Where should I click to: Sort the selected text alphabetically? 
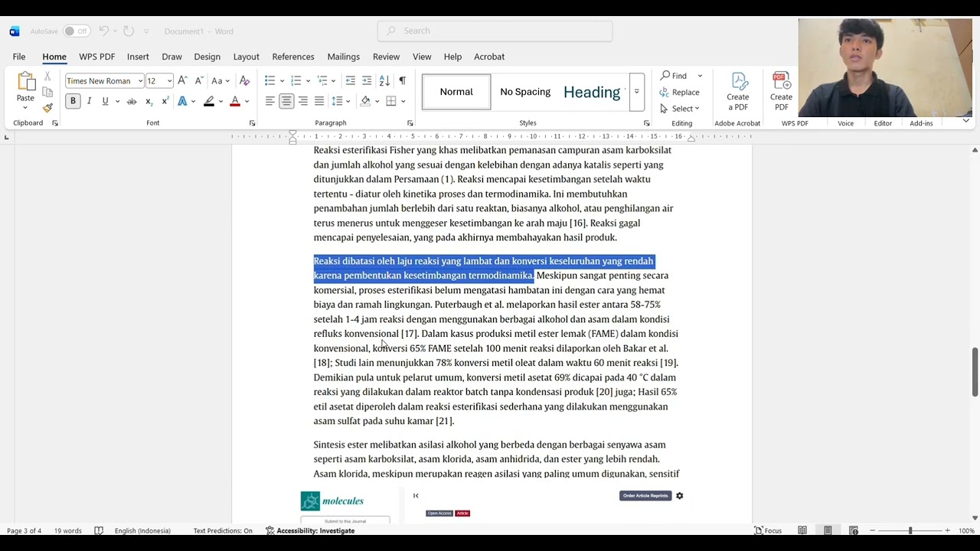pyautogui.click(x=384, y=80)
